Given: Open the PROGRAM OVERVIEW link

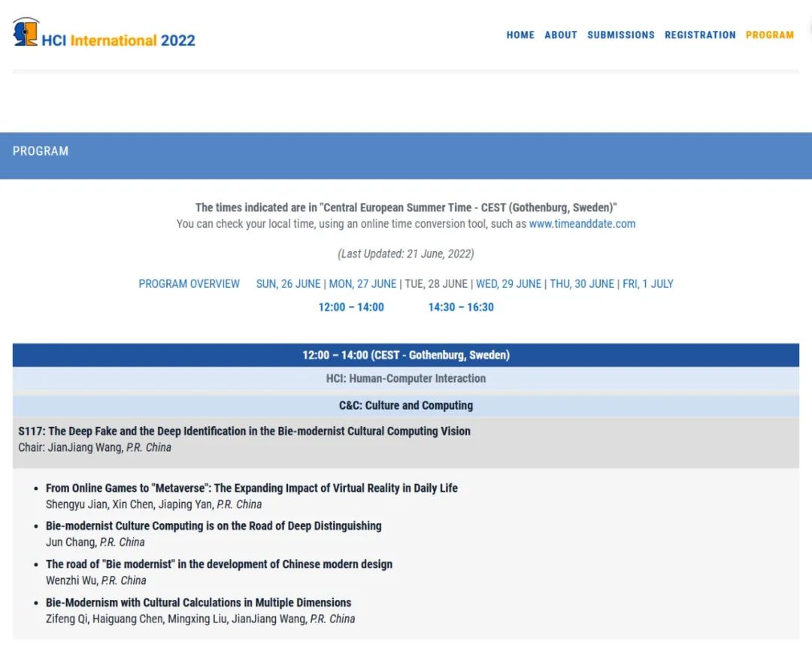Looking at the screenshot, I should point(189,284).
